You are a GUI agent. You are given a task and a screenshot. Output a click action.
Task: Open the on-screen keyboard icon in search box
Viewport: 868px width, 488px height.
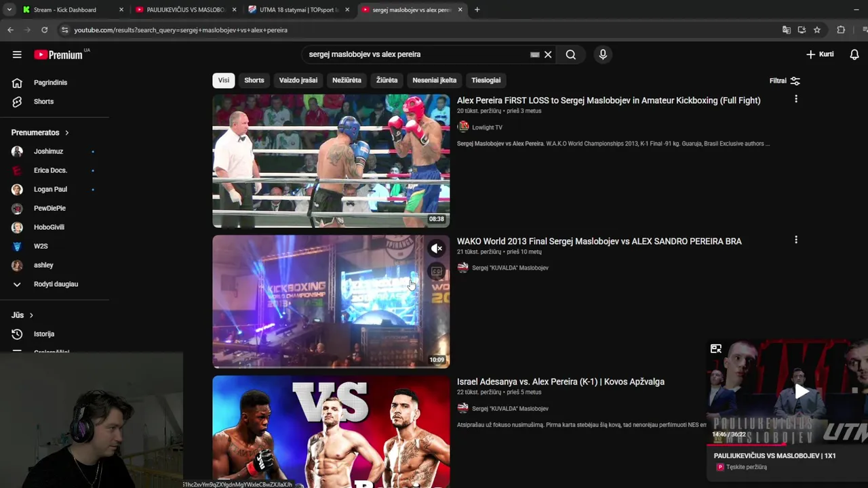tap(534, 54)
